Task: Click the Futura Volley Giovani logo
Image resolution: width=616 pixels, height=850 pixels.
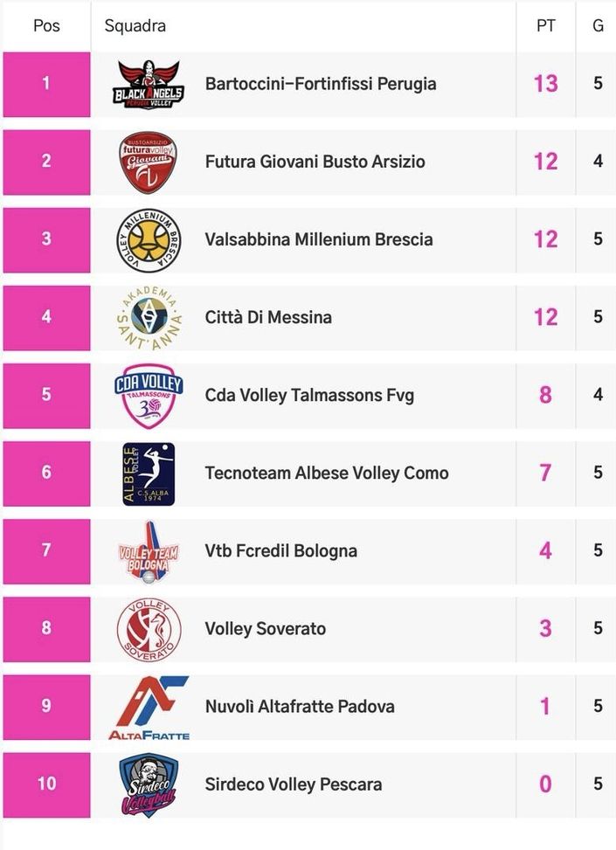Action: click(149, 162)
